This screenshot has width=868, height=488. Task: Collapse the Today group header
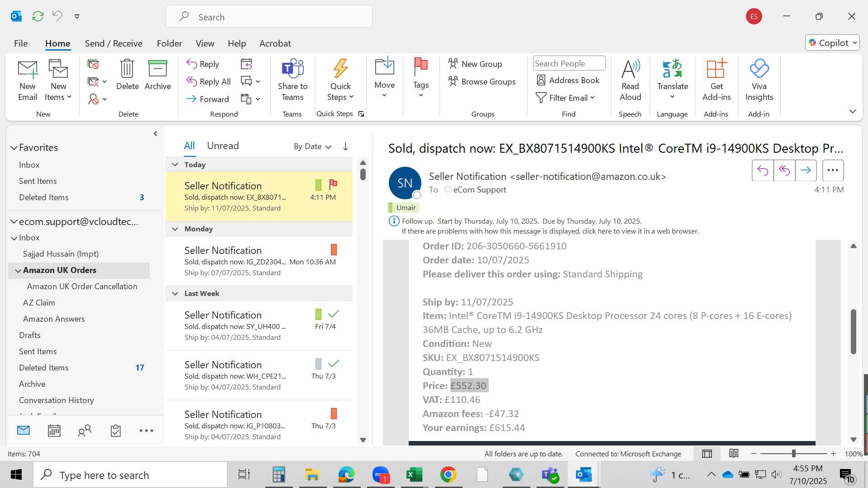pyautogui.click(x=175, y=164)
